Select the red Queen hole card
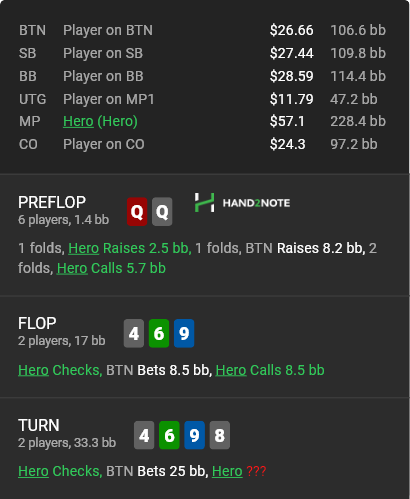 click(137, 211)
